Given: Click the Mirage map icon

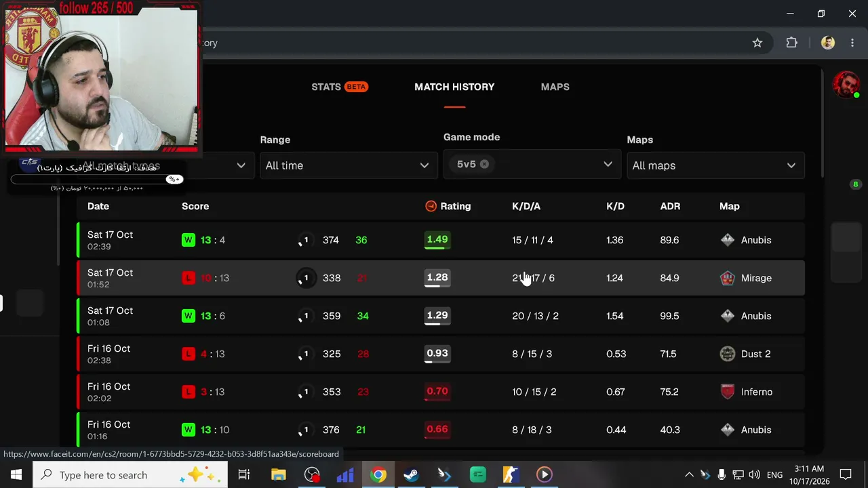Looking at the screenshot, I should point(728,278).
